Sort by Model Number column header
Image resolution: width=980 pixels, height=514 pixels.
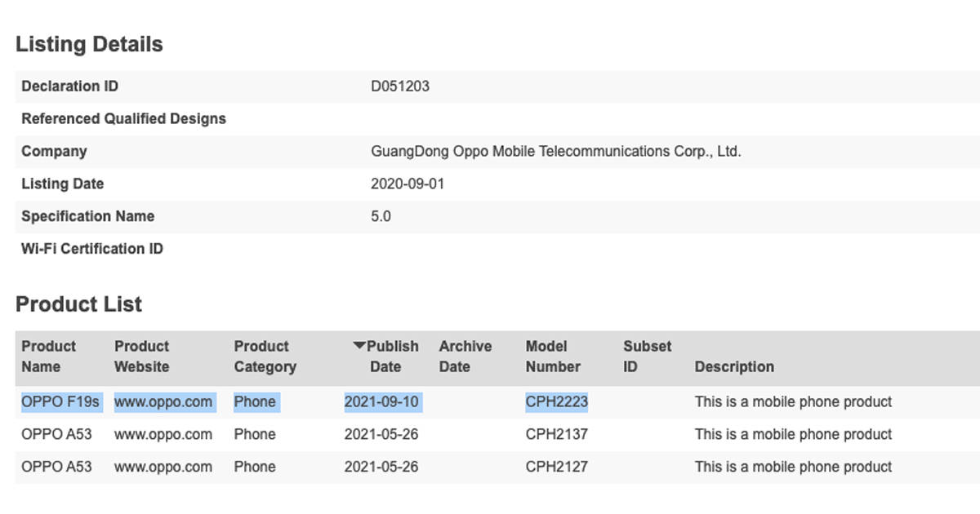(555, 357)
